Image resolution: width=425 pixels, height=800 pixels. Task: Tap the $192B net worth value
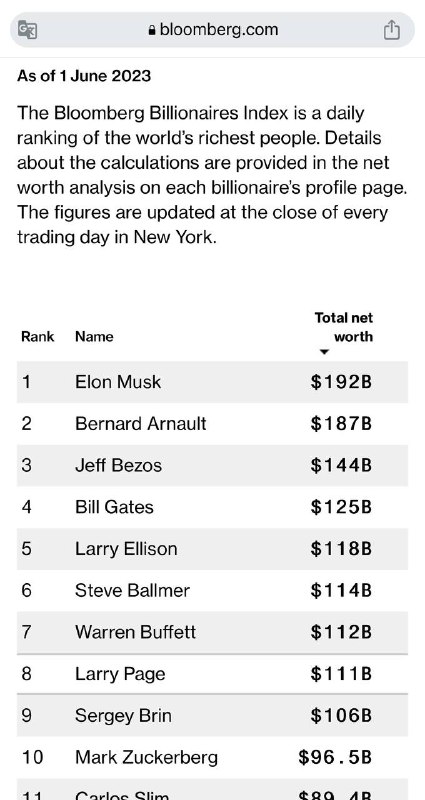pyautogui.click(x=341, y=382)
